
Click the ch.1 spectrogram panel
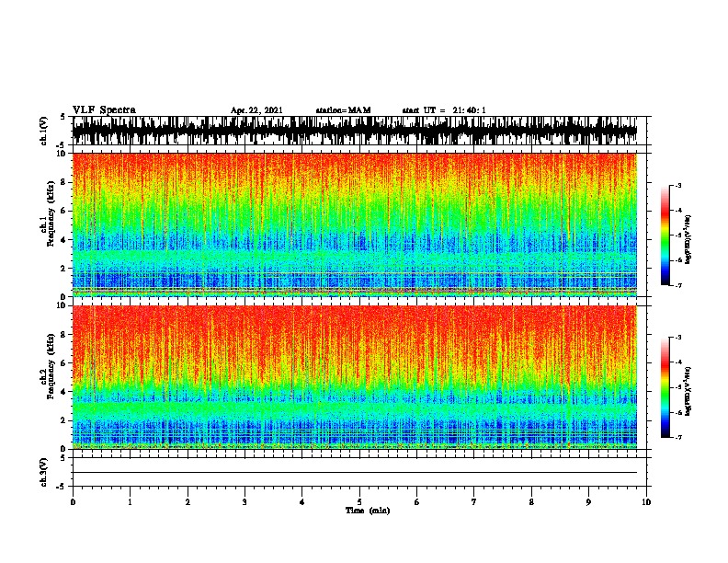[355, 224]
